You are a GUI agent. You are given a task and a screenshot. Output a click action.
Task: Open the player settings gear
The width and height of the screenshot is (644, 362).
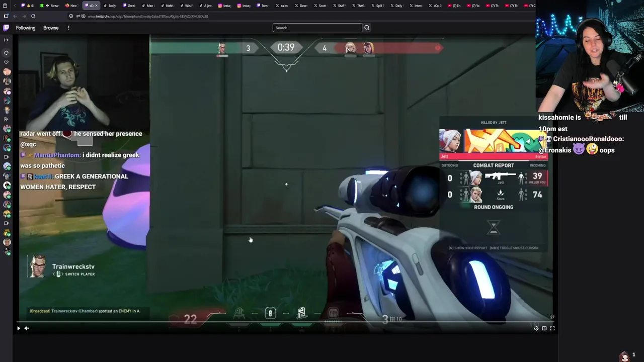coord(536,328)
